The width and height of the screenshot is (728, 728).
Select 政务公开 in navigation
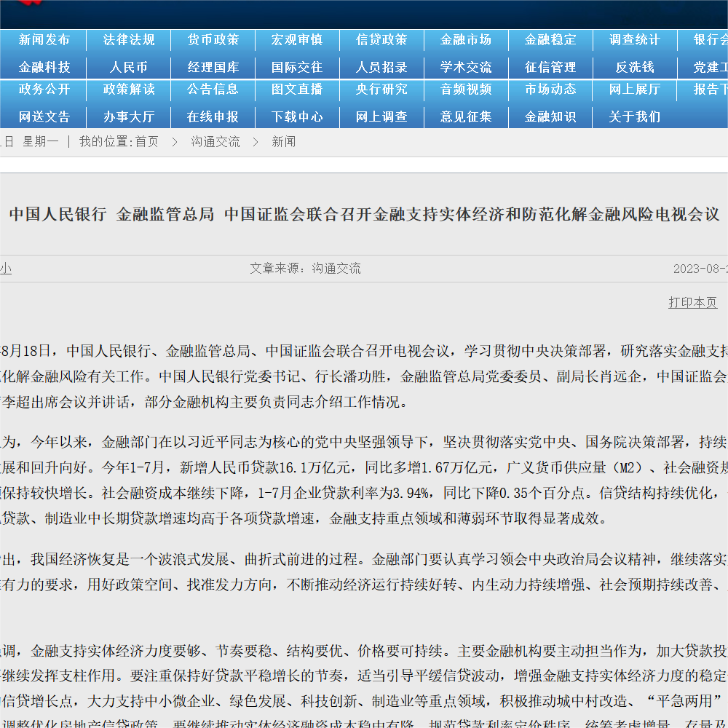click(44, 89)
